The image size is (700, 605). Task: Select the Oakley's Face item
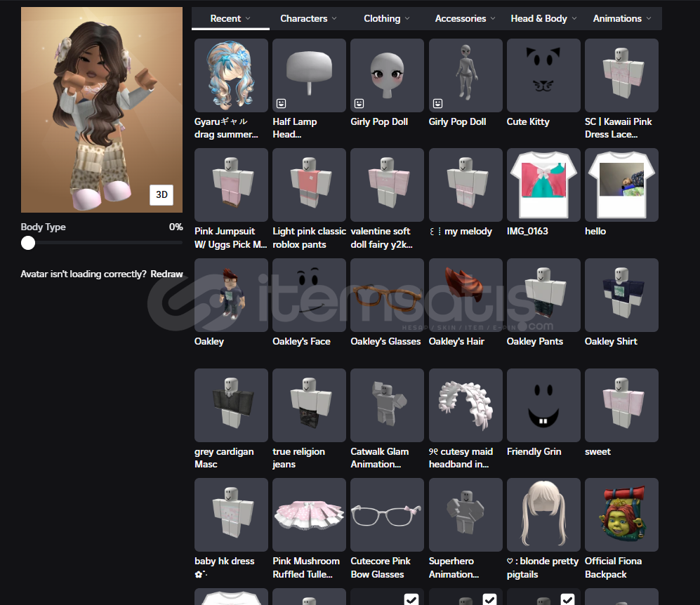(309, 295)
